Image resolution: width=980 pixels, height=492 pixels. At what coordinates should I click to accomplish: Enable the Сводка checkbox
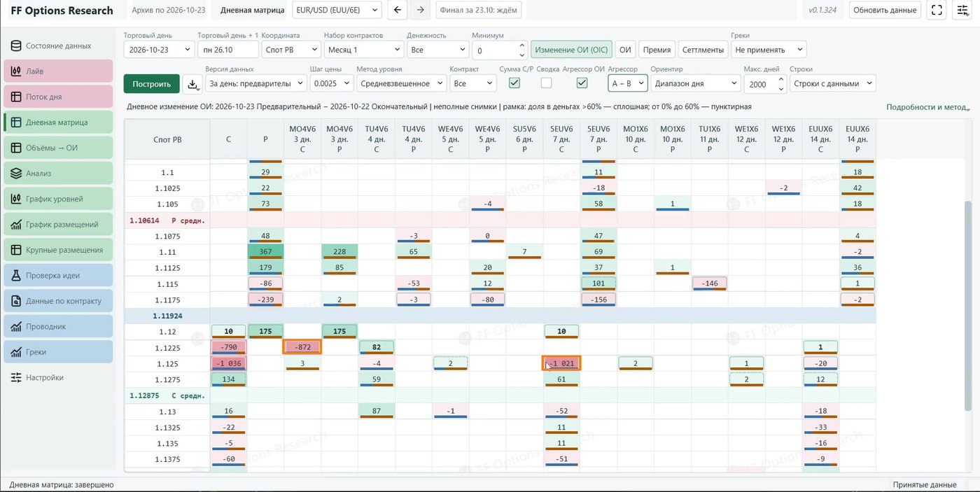pyautogui.click(x=547, y=83)
